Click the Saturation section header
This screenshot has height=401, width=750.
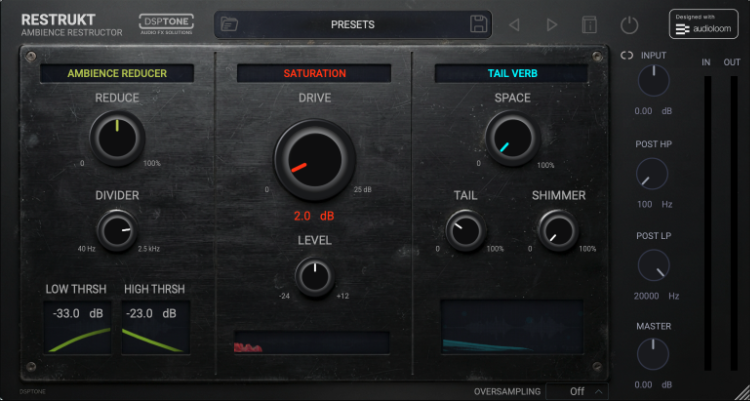click(x=314, y=73)
